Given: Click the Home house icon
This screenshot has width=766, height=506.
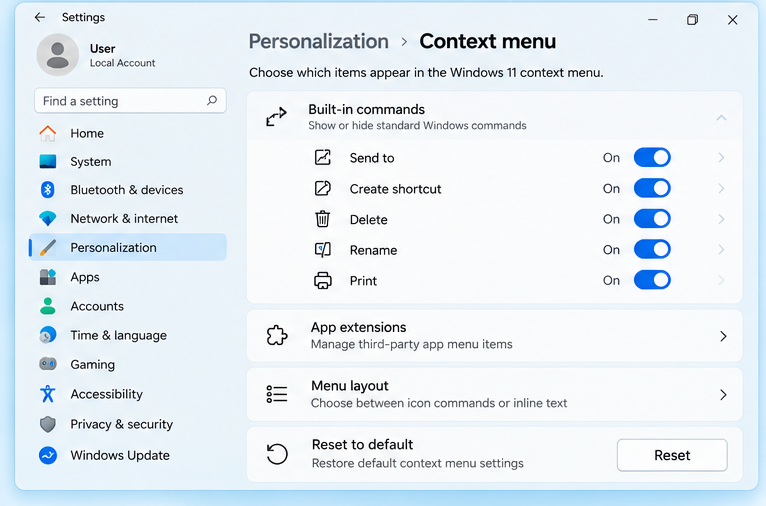Looking at the screenshot, I should (x=48, y=133).
